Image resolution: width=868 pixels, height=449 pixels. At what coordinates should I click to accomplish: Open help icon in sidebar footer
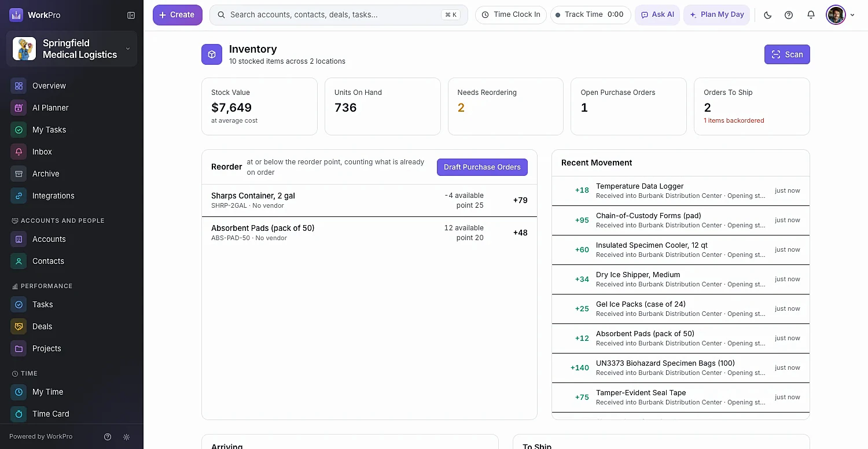(x=108, y=437)
